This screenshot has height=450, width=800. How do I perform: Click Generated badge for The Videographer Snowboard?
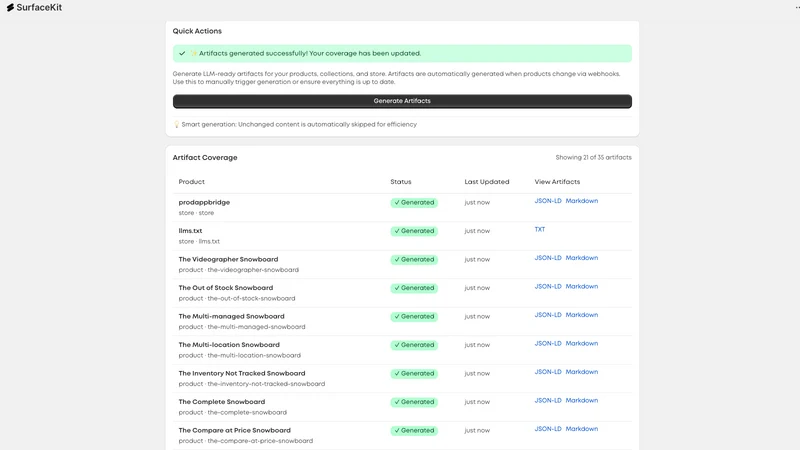(414, 260)
